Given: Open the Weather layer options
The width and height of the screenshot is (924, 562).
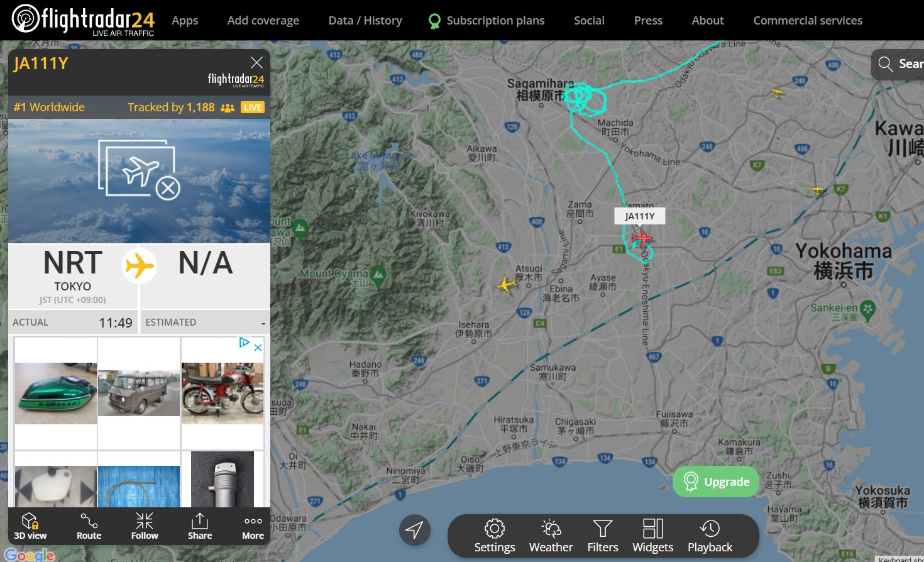Looking at the screenshot, I should (551, 536).
